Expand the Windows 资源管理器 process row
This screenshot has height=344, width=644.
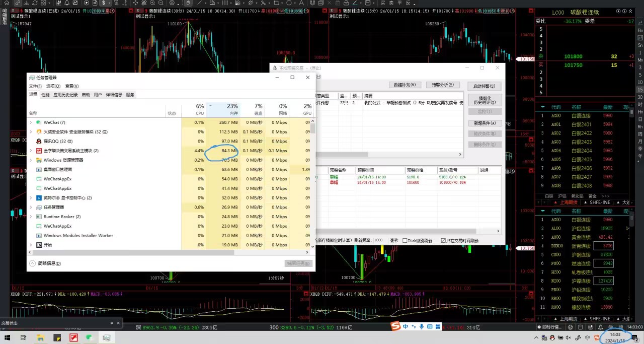click(x=31, y=160)
